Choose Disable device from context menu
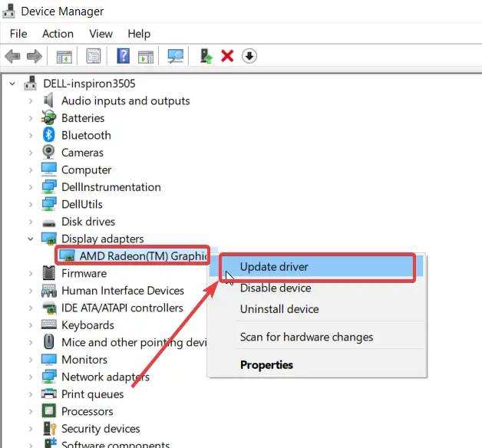This screenshot has height=448, width=482. coord(317,288)
